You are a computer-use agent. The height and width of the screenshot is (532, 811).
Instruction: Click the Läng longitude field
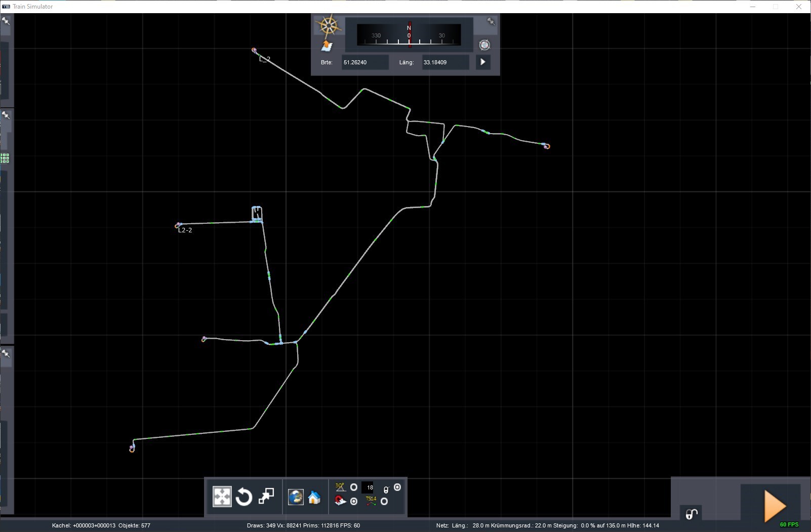tap(445, 62)
